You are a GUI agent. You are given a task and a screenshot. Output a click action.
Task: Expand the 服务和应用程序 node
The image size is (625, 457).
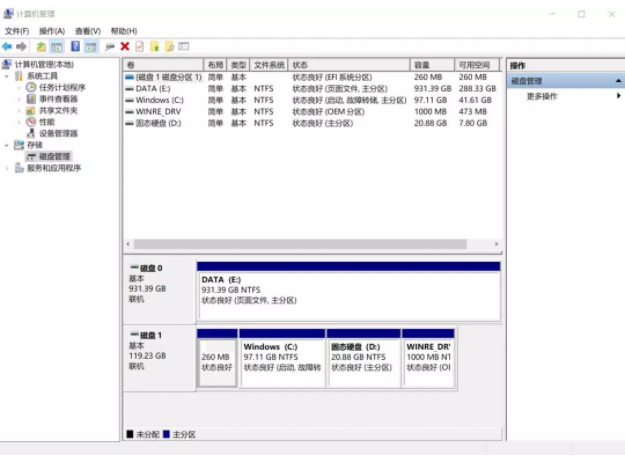(7, 168)
